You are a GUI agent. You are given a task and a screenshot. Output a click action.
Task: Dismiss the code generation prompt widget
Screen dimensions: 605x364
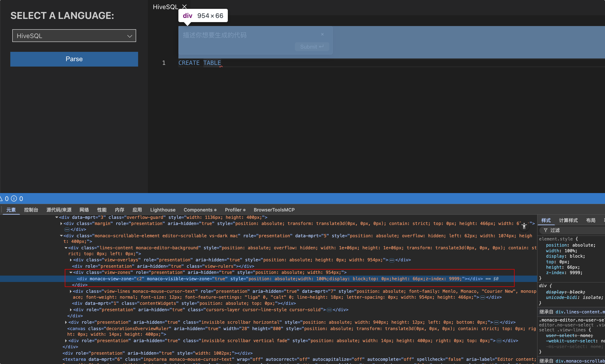(322, 34)
